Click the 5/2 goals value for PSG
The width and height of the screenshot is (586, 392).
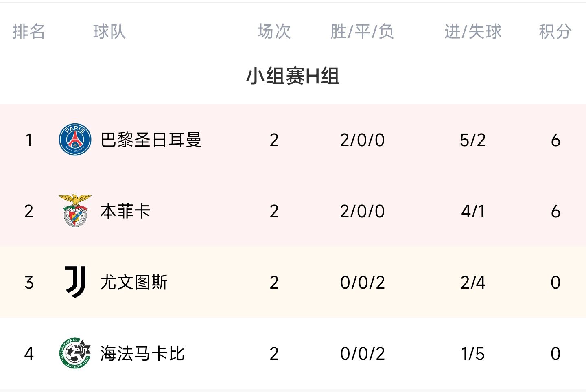[473, 140]
